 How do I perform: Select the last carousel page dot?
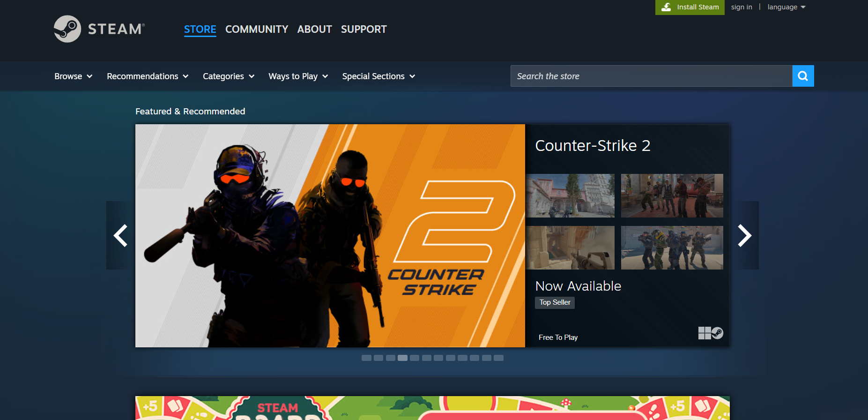[498, 358]
